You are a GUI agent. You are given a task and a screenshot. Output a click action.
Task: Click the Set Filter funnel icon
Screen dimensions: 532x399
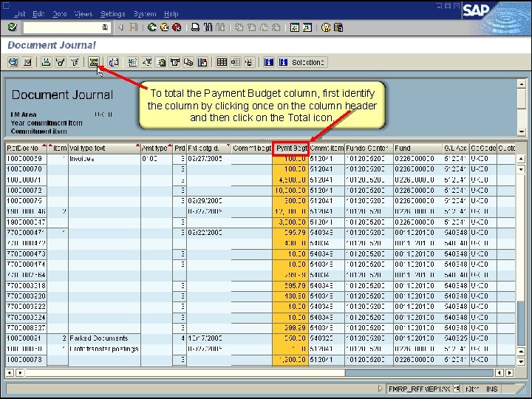pos(61,62)
